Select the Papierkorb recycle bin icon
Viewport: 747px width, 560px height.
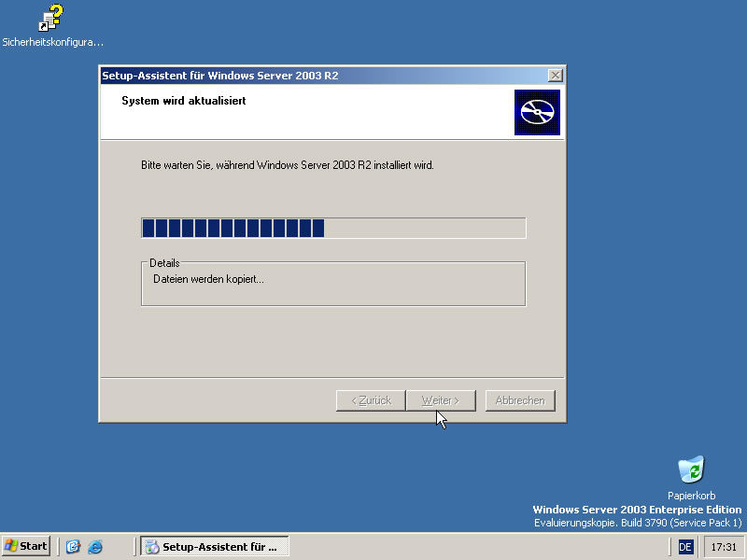click(x=691, y=470)
